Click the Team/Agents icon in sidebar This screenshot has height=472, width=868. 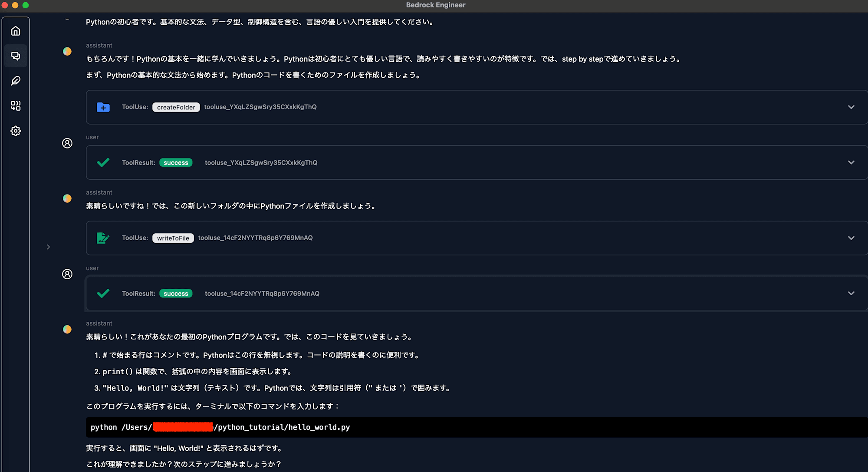pyautogui.click(x=15, y=105)
